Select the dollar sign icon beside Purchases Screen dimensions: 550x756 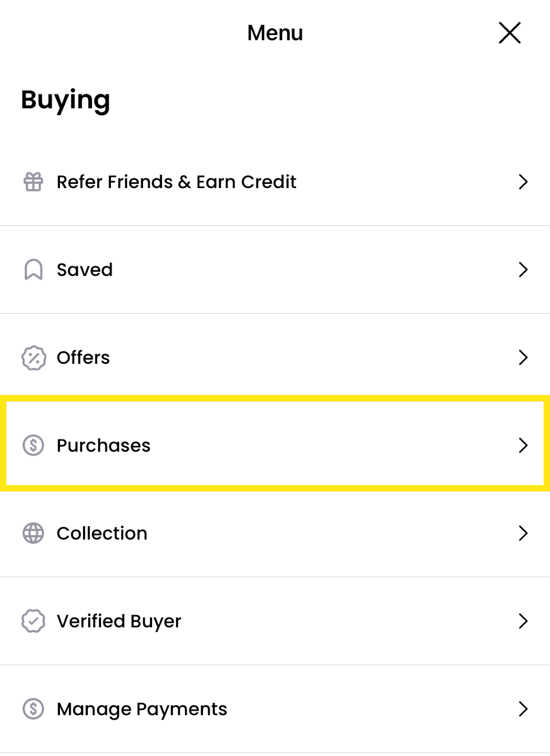33,445
